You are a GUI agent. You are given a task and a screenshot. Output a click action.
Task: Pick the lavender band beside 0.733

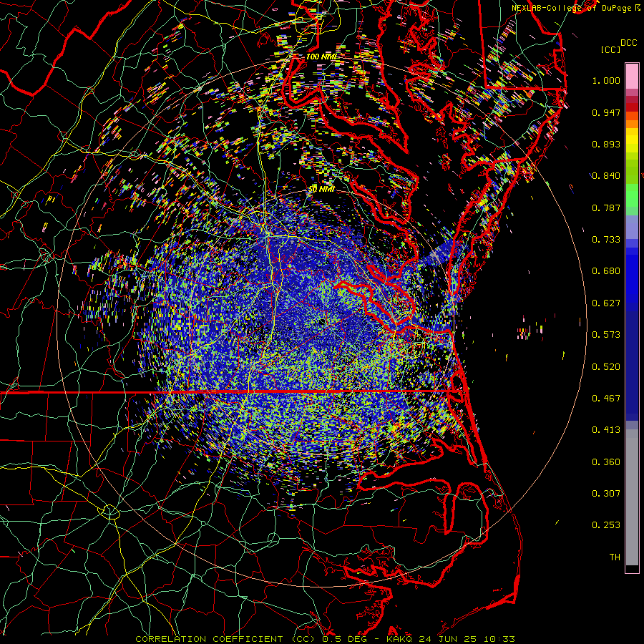coord(632,228)
